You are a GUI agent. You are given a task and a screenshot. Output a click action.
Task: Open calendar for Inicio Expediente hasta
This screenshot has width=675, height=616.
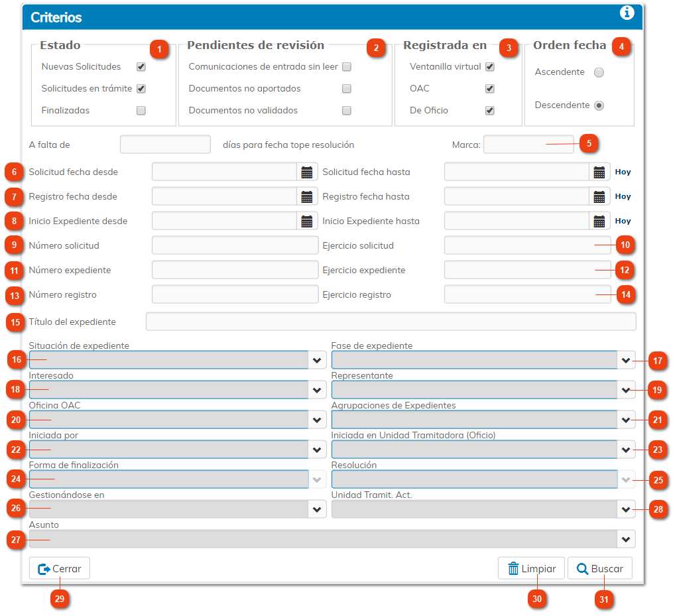[x=599, y=221]
